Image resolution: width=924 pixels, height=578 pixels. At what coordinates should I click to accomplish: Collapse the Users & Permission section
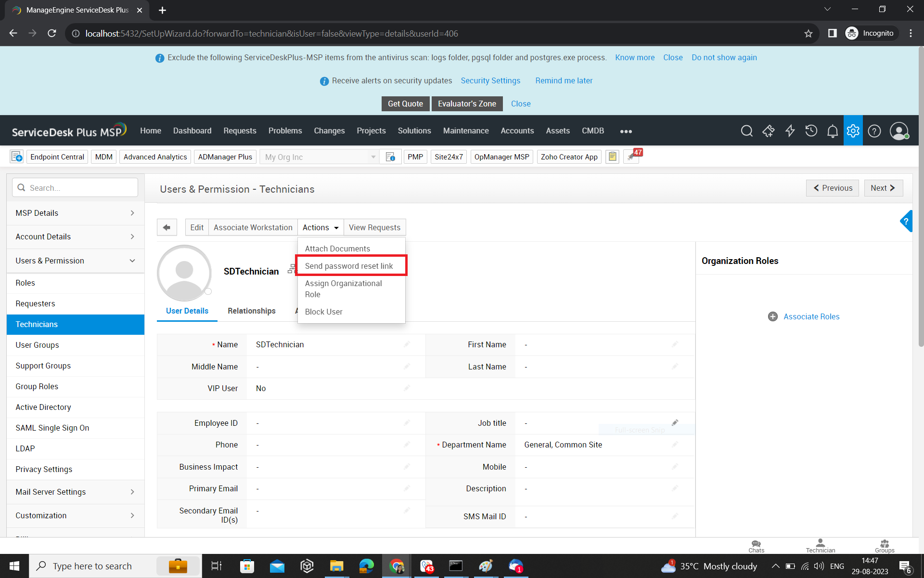[x=76, y=261]
